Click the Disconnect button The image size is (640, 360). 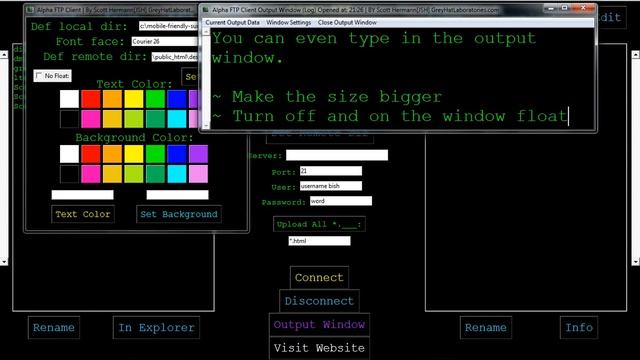click(x=319, y=301)
